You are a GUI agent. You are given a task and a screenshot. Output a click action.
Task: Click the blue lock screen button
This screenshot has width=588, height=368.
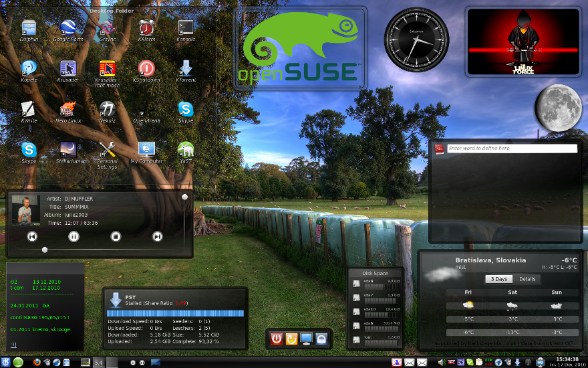321,339
